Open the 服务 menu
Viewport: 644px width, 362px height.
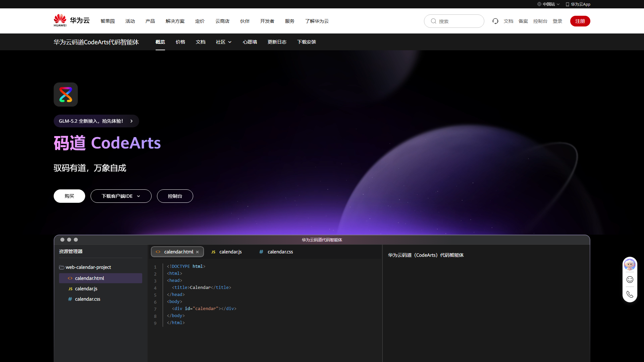(290, 21)
